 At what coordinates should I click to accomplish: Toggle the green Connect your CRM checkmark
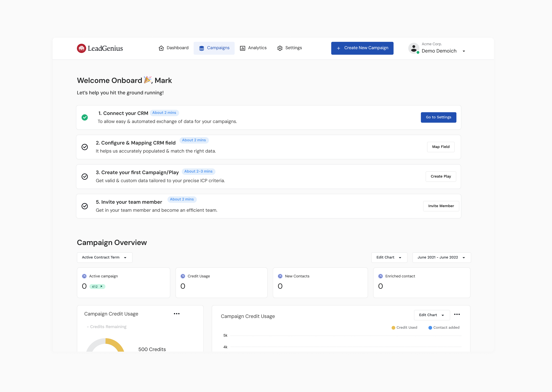pos(85,118)
